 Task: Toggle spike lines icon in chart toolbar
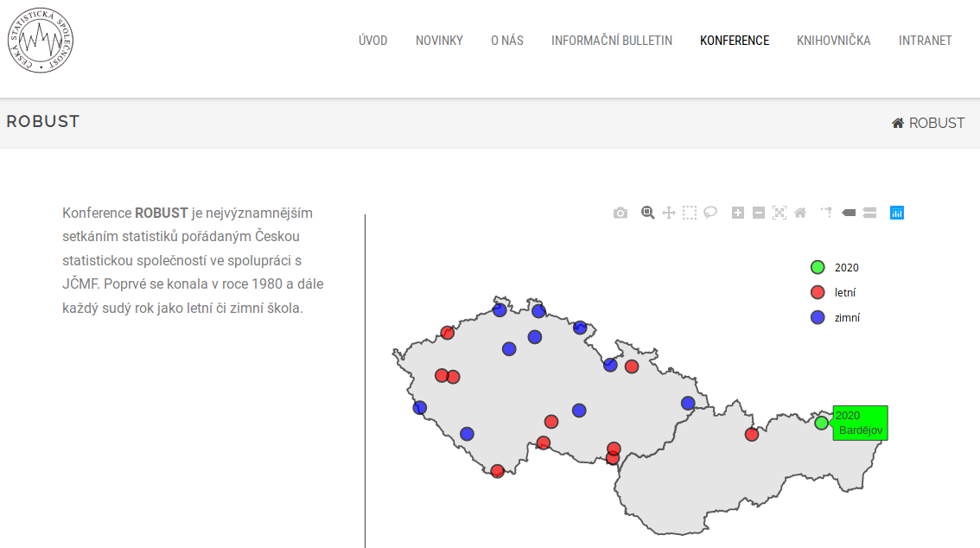click(827, 213)
